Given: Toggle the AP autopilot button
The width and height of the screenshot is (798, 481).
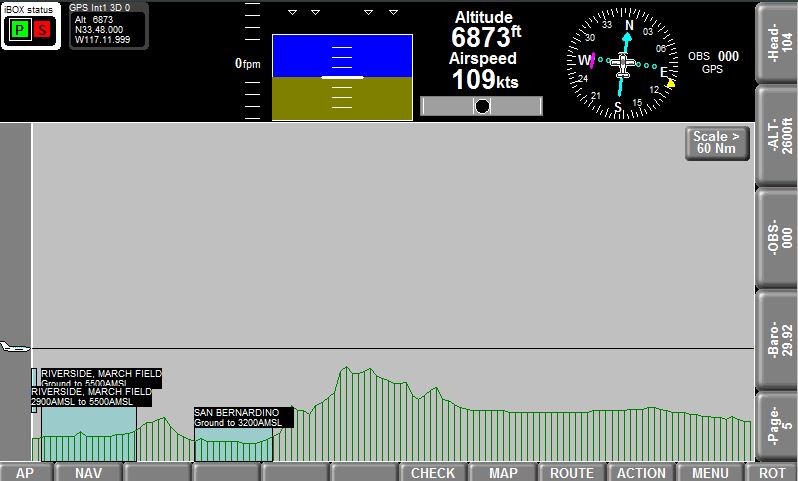Looking at the screenshot, I should coord(25,473).
